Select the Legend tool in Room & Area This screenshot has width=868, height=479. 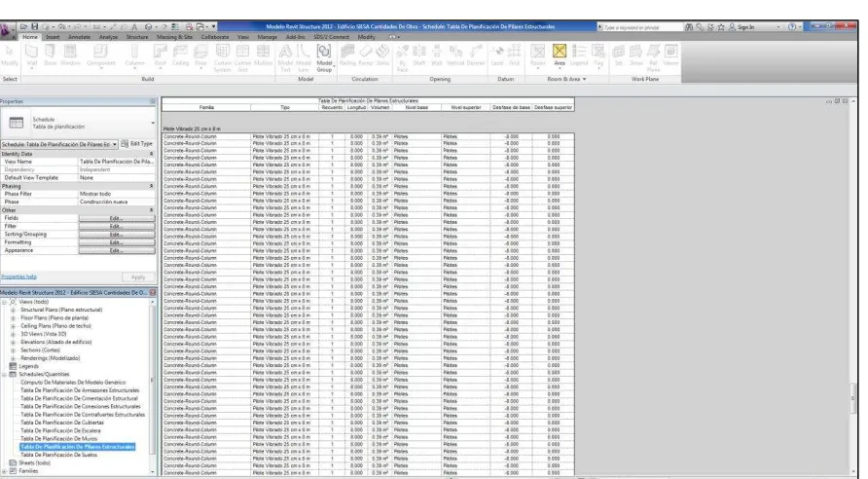click(x=578, y=55)
